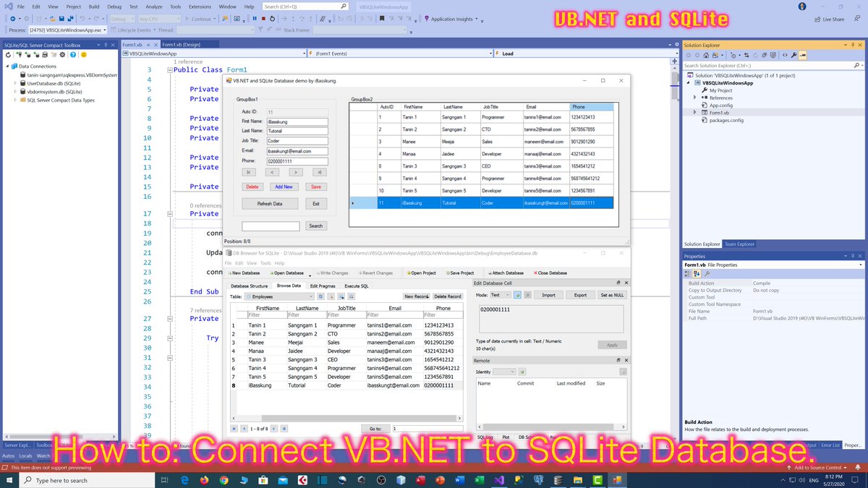
Task: Collapse the Data Connections tree node
Action: [x=7, y=66]
